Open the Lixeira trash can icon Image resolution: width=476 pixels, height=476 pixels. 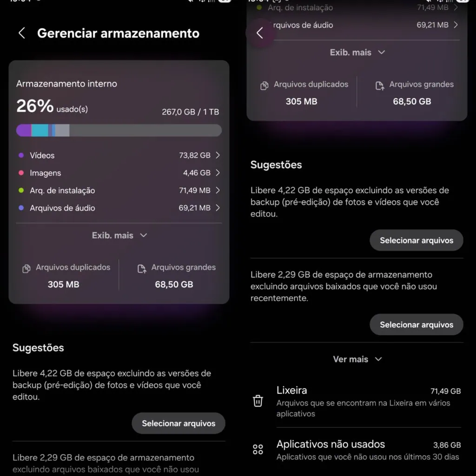pyautogui.click(x=258, y=401)
